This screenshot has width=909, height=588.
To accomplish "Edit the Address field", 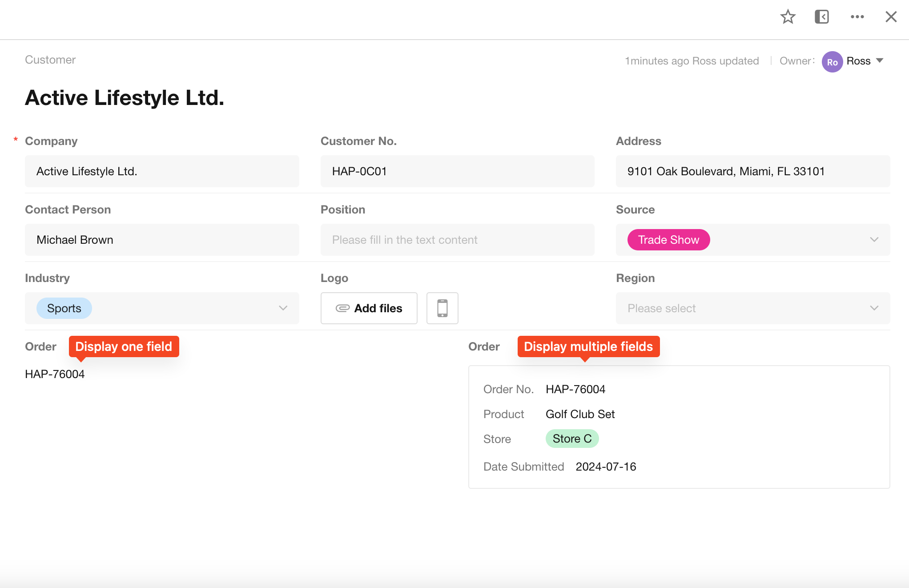I will (752, 171).
